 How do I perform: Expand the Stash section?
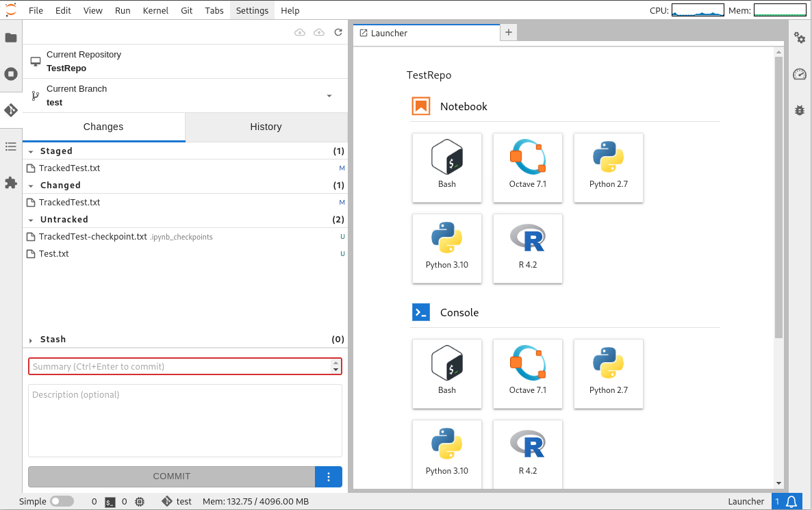pyautogui.click(x=31, y=340)
